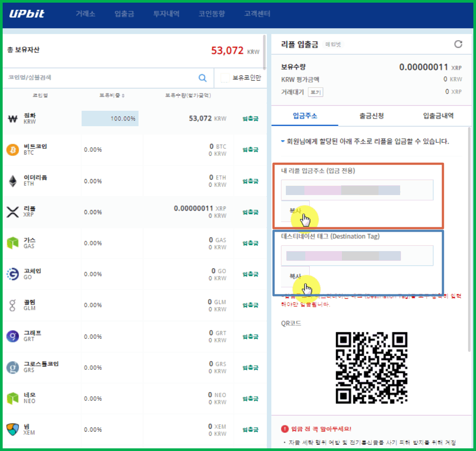The image size is (476, 451).
Task: Click 복사 to copy the deposit address
Action: coord(295,211)
